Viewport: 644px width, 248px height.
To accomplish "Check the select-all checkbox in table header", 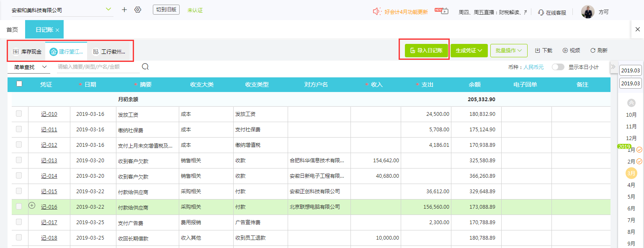I will pyautogui.click(x=19, y=84).
